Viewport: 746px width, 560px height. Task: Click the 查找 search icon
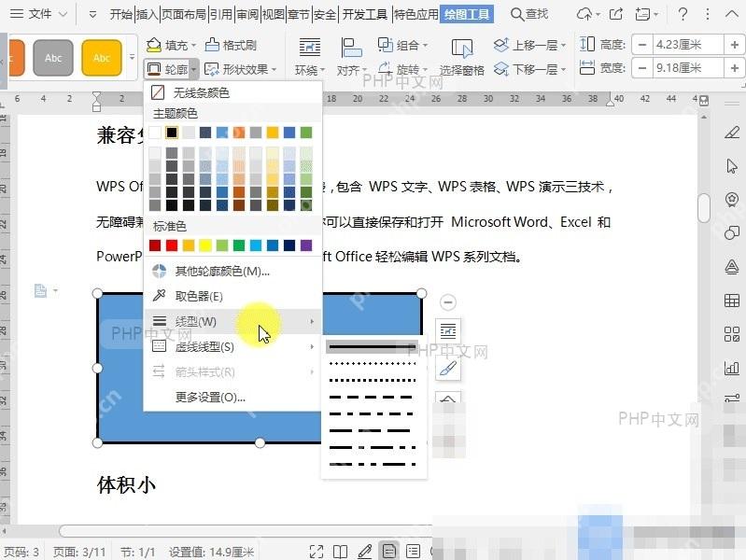pos(529,14)
